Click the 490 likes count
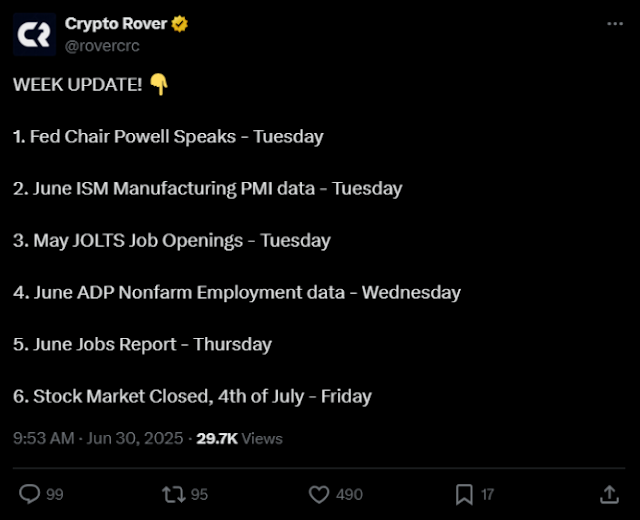 pyautogui.click(x=349, y=494)
